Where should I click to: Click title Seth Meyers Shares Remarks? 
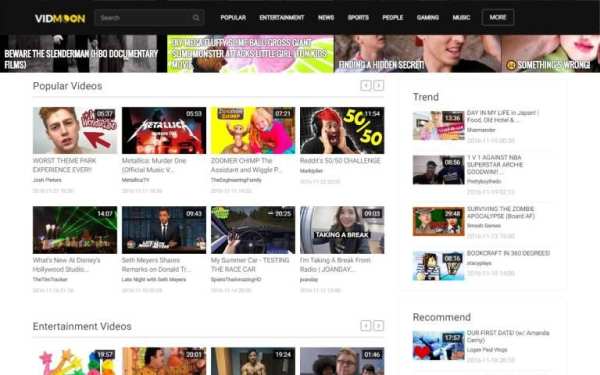[x=156, y=264]
